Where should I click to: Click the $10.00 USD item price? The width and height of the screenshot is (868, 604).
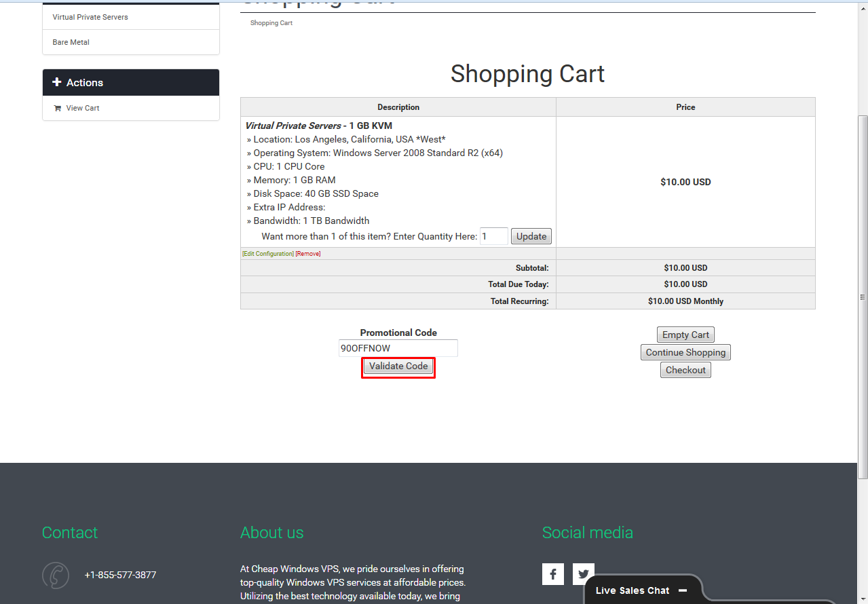pyautogui.click(x=685, y=182)
